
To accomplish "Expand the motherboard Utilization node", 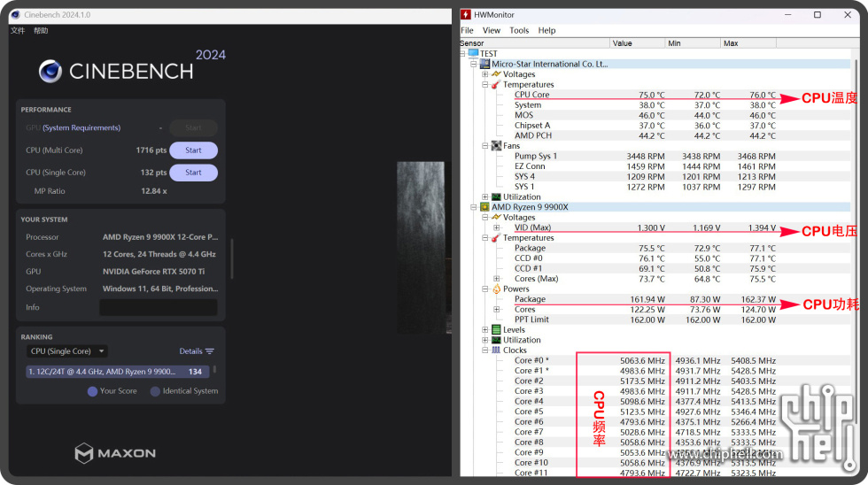I will point(485,196).
